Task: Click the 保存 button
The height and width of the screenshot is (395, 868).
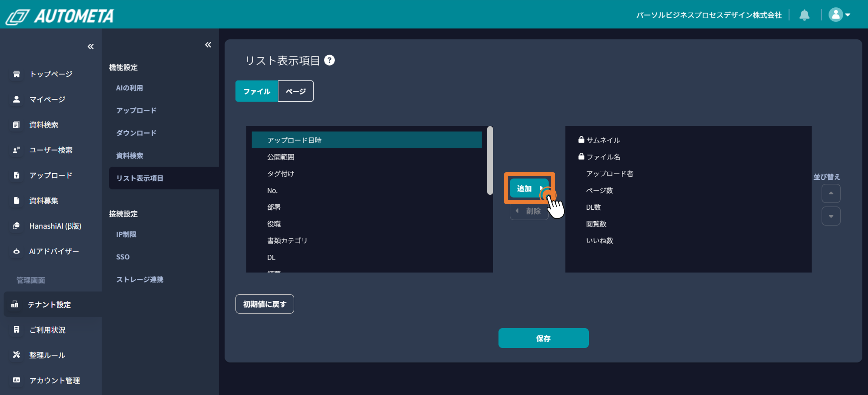Action: point(543,338)
